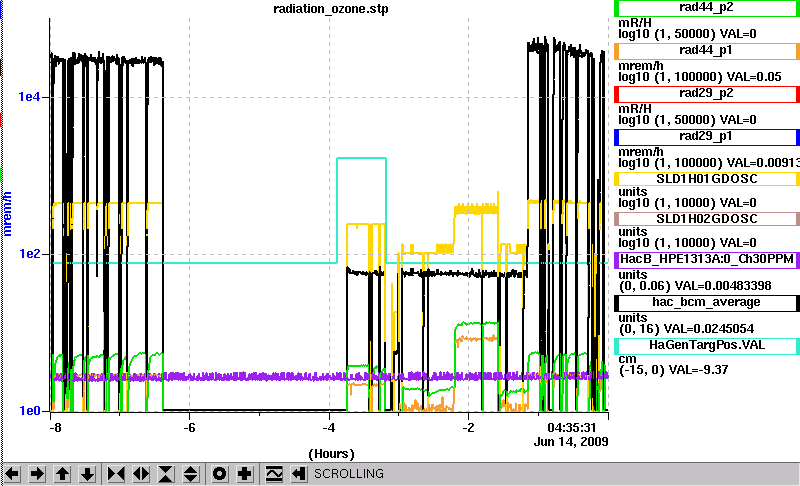The width and height of the screenshot is (800, 486).
Task: Select the HacB_HPE1313A:0_Ch30PPM legend entry
Action: pos(707,260)
